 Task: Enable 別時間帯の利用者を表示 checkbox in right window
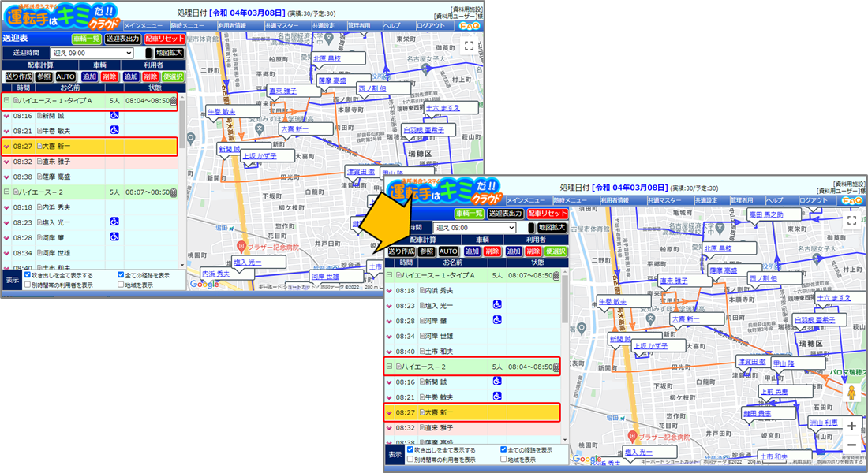[x=410, y=459]
